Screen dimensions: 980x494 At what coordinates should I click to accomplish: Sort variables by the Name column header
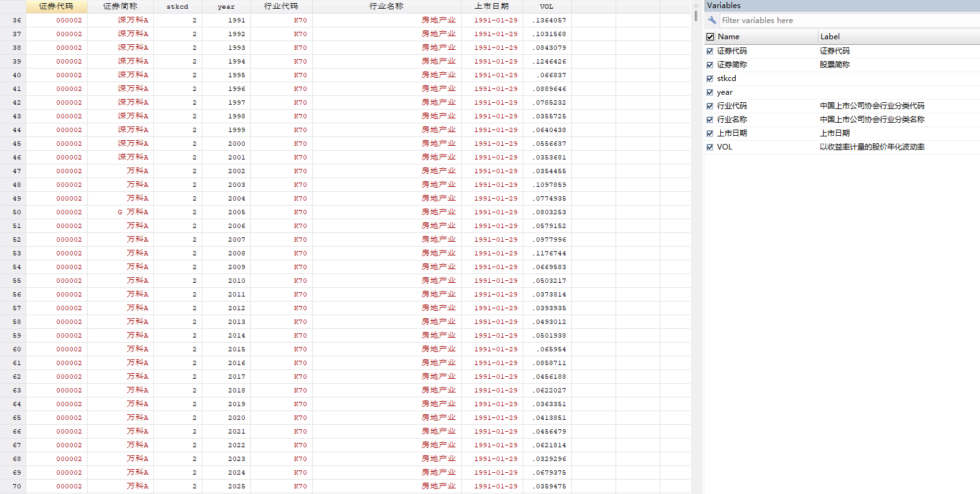point(767,37)
